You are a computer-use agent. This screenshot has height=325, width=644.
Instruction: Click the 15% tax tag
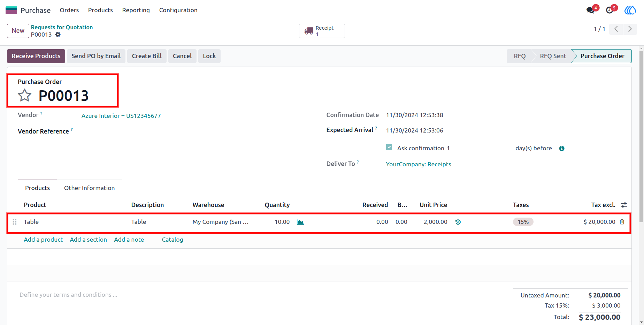(523, 222)
